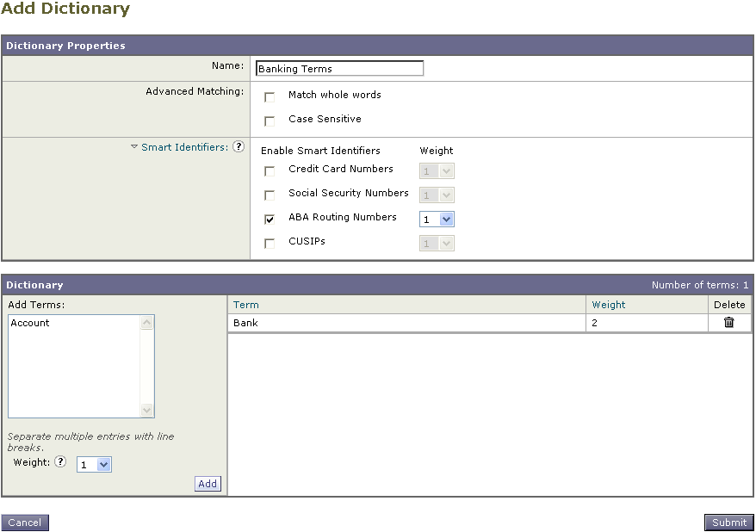Click the Add button

point(208,484)
